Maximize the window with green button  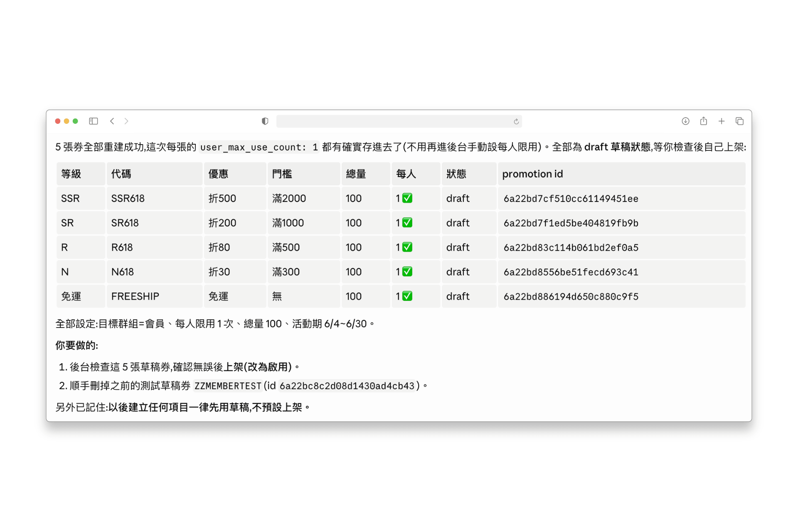(x=75, y=121)
